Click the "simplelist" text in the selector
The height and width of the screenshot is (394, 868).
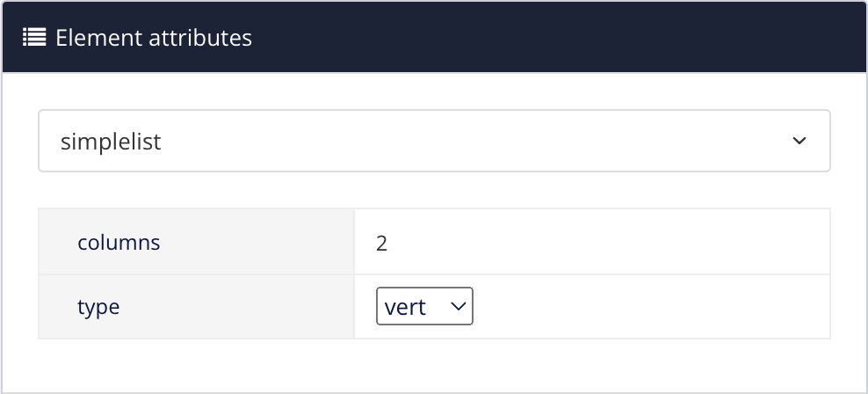(111, 142)
